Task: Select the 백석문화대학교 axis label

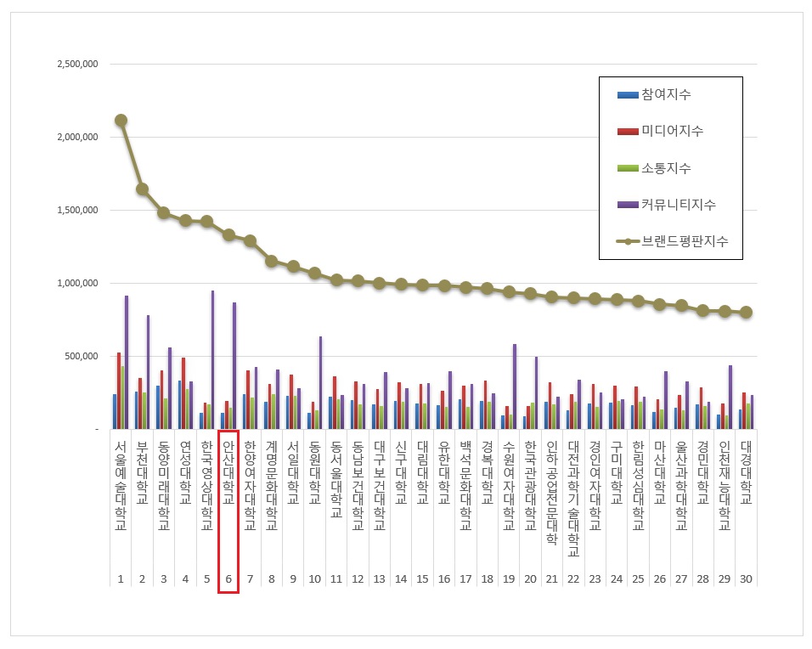Action: coord(465,485)
